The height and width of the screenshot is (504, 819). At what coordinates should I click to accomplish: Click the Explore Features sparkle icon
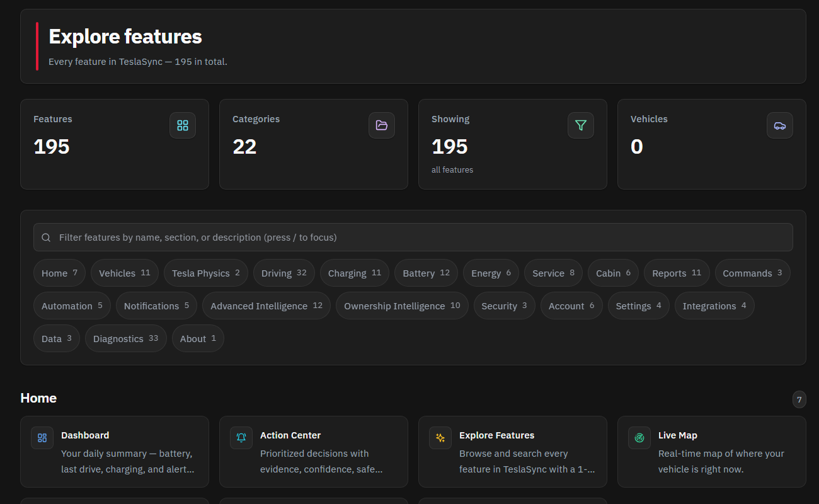[x=440, y=438]
